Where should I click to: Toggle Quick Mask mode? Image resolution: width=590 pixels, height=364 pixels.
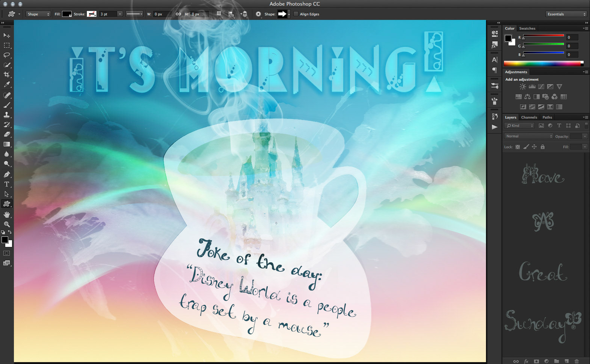point(7,253)
